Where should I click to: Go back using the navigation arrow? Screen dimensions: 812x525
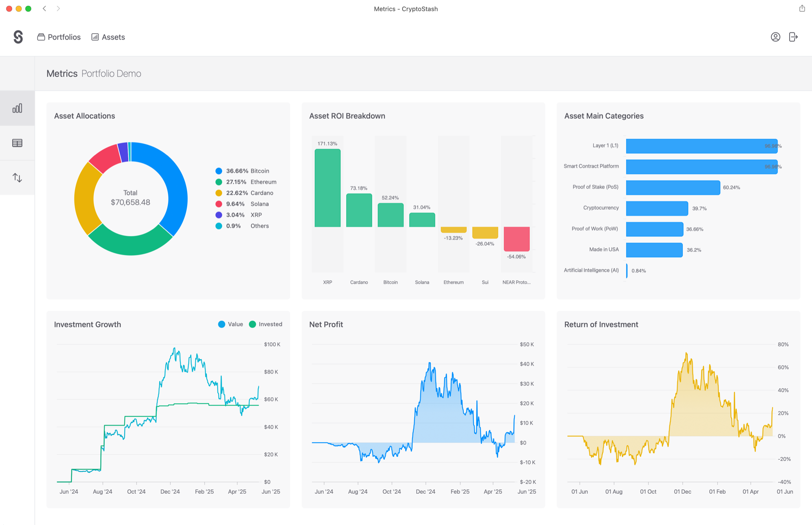(45, 8)
